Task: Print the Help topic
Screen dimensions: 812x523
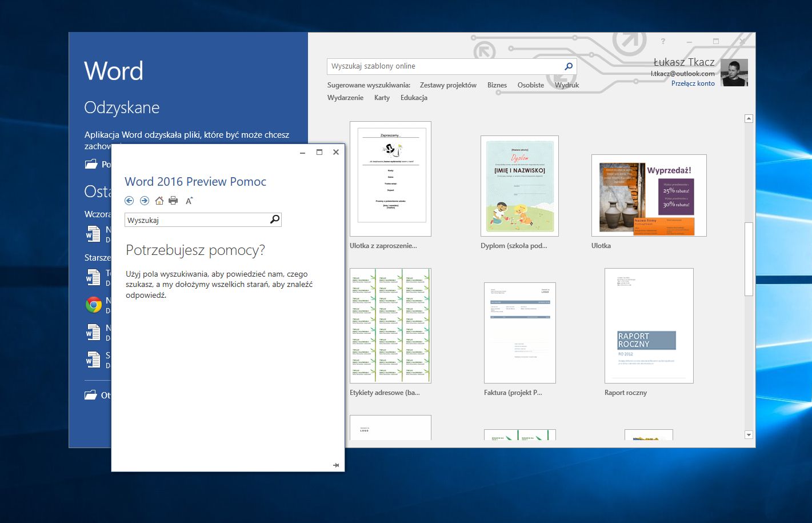Action: 173,201
